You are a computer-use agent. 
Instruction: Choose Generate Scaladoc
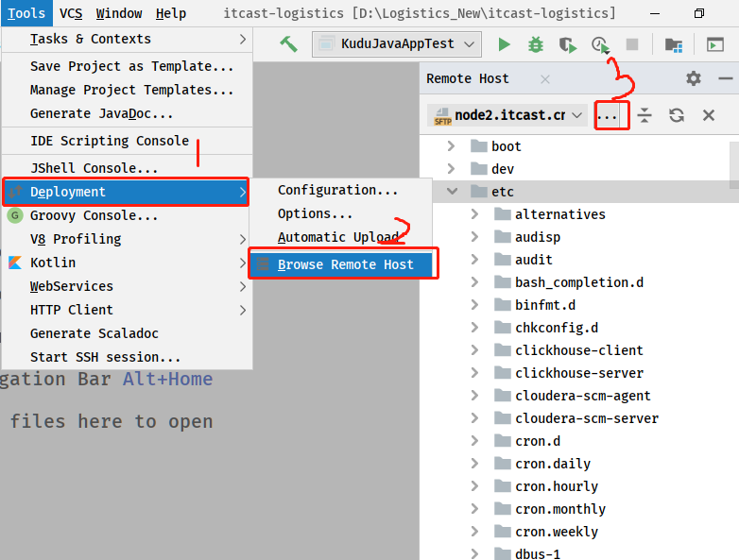(128, 333)
